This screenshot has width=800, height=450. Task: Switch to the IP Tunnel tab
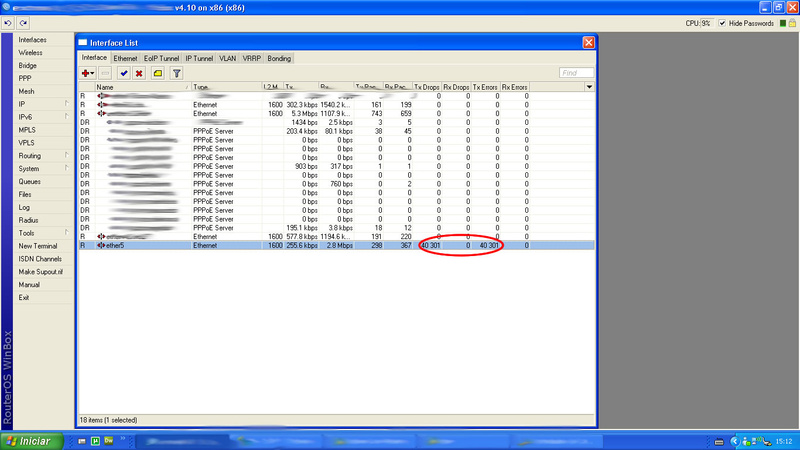199,58
